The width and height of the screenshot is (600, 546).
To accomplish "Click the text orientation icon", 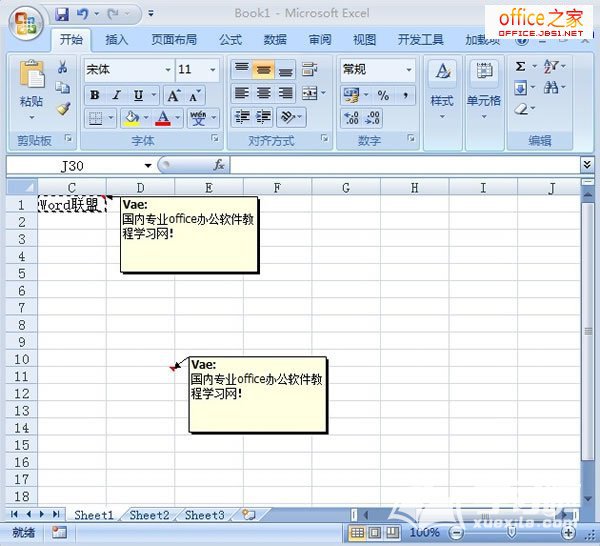I will [288, 117].
